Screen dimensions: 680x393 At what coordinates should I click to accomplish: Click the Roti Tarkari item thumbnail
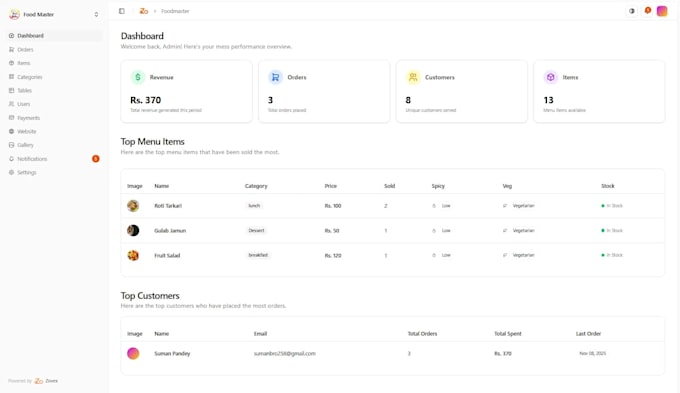133,206
